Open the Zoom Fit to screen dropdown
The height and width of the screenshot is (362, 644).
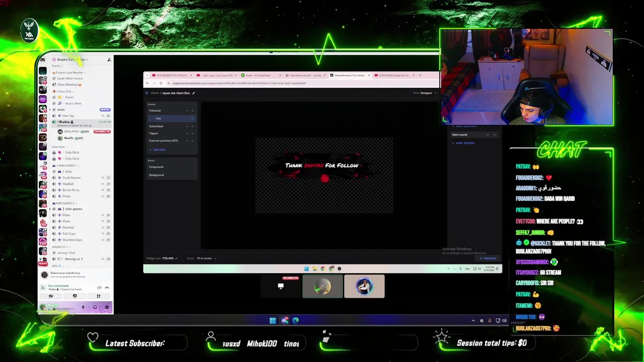pos(206,258)
